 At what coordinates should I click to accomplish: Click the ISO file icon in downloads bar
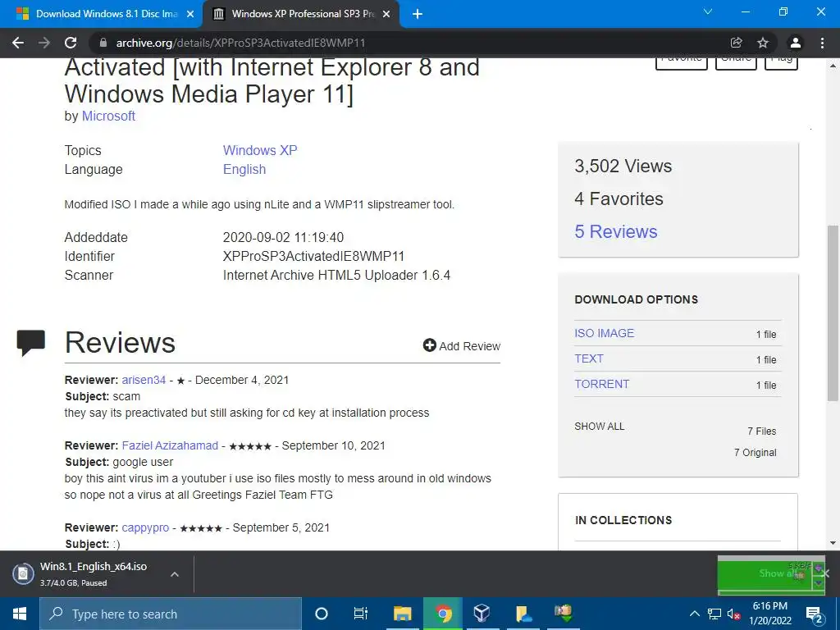(23, 573)
